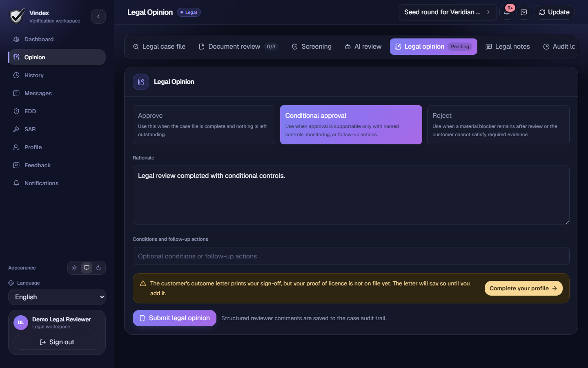Click the Conditions and follow-up actions field
Image resolution: width=588 pixels, height=368 pixels.
click(351, 256)
